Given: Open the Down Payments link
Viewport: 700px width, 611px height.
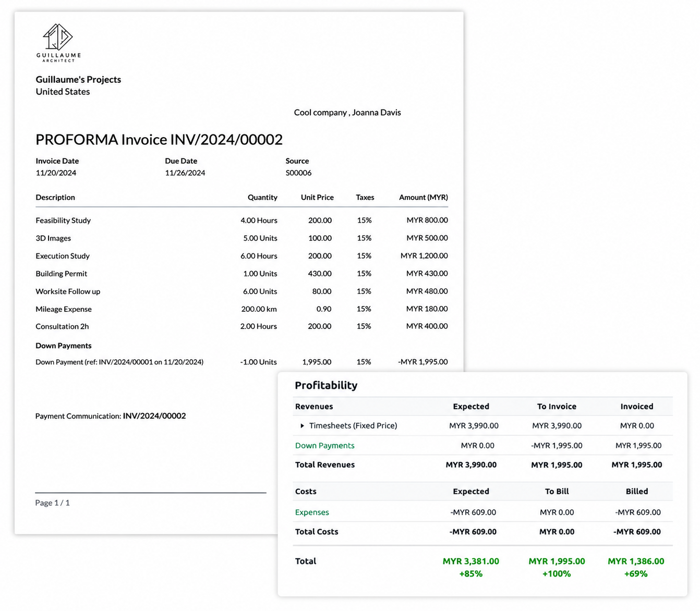Looking at the screenshot, I should (324, 446).
